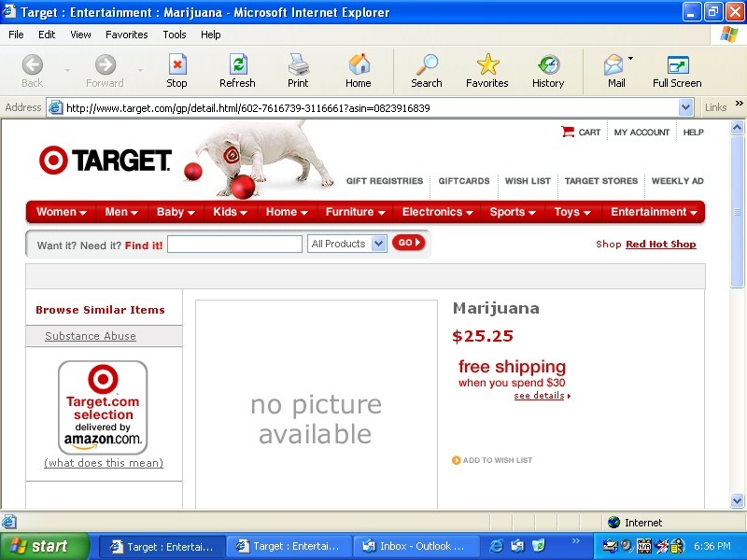This screenshot has width=747, height=560.
Task: Open the Mail toolbar button
Action: click(614, 71)
